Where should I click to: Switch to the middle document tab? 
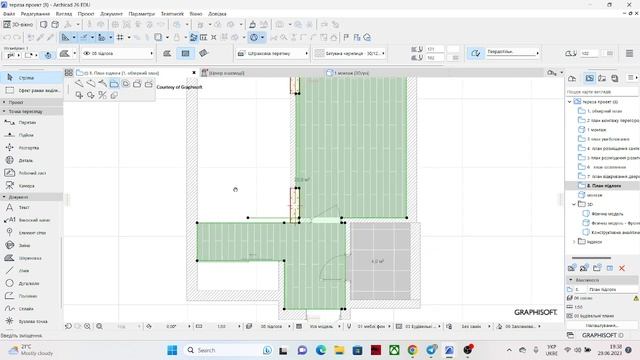coord(227,73)
